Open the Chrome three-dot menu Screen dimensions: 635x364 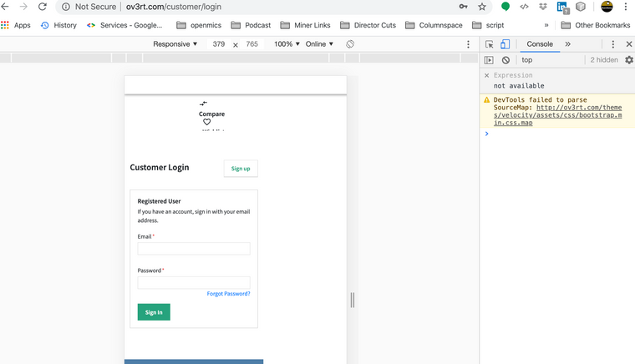point(626,7)
